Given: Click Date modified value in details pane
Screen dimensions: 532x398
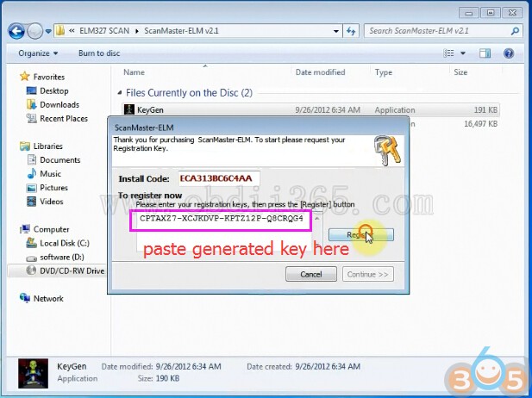Looking at the screenshot, I should [188, 366].
